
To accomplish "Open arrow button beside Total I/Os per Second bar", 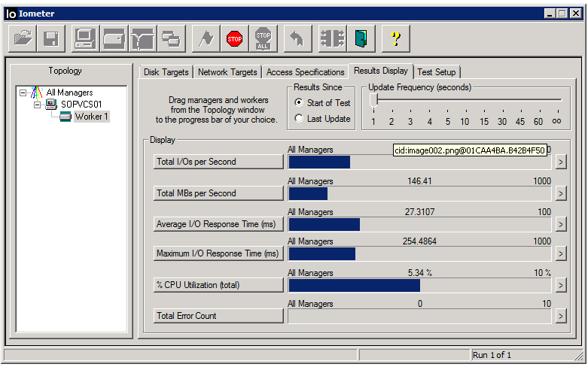I will [561, 162].
